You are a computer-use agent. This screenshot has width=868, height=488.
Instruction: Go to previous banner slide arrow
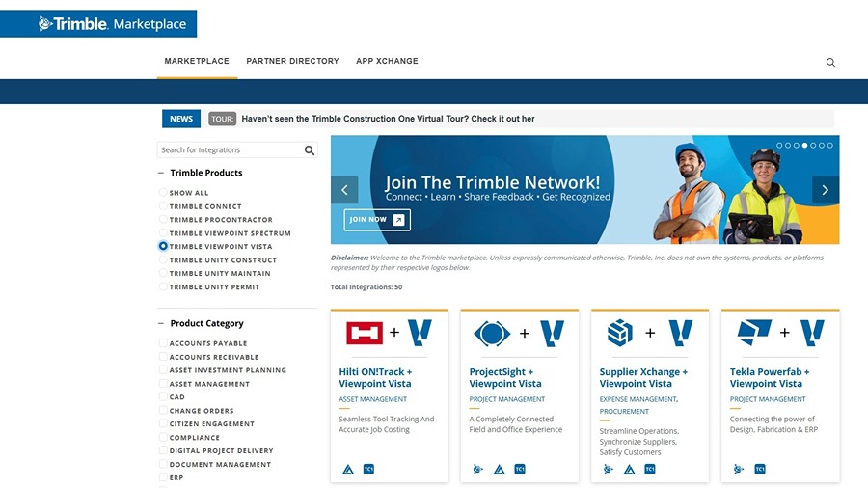click(x=344, y=190)
